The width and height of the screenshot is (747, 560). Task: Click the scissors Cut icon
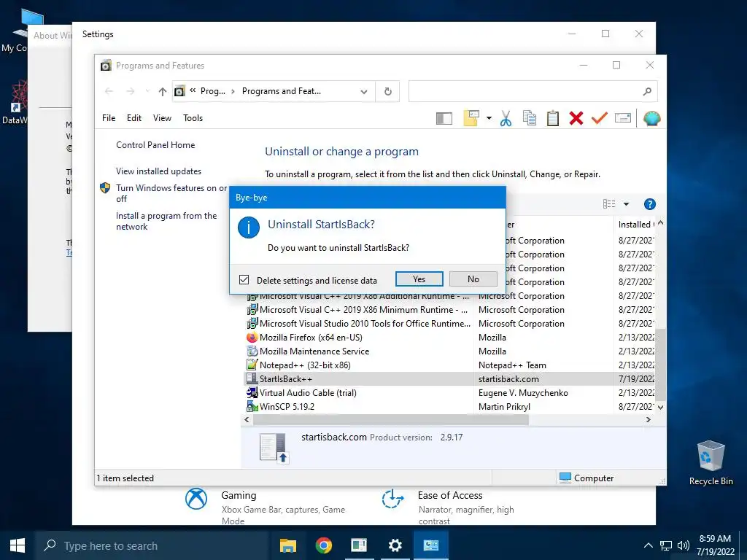[506, 118]
